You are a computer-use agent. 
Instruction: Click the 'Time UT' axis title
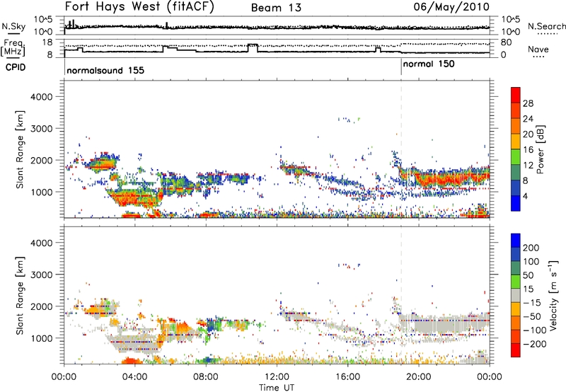click(x=277, y=387)
